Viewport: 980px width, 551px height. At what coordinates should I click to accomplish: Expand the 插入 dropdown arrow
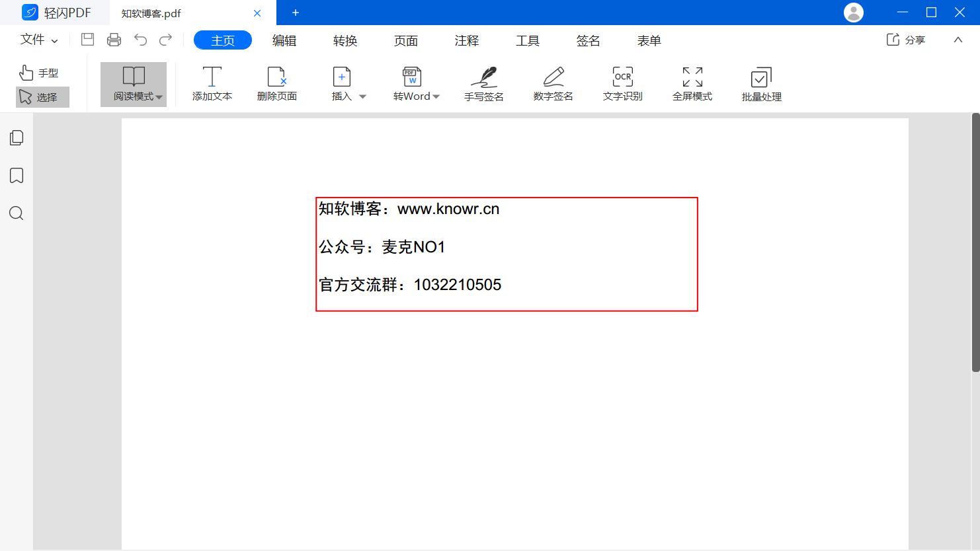click(362, 96)
